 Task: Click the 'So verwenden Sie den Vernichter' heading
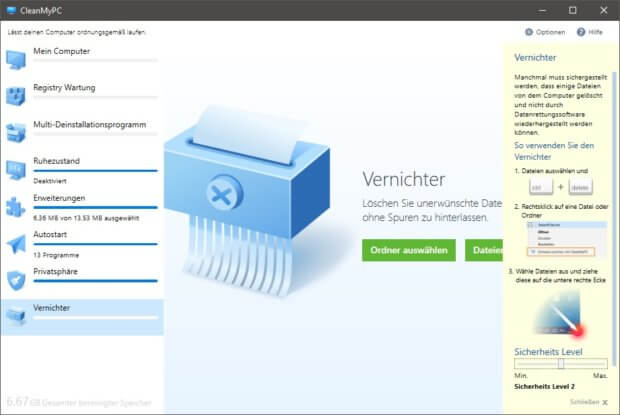[x=554, y=151]
